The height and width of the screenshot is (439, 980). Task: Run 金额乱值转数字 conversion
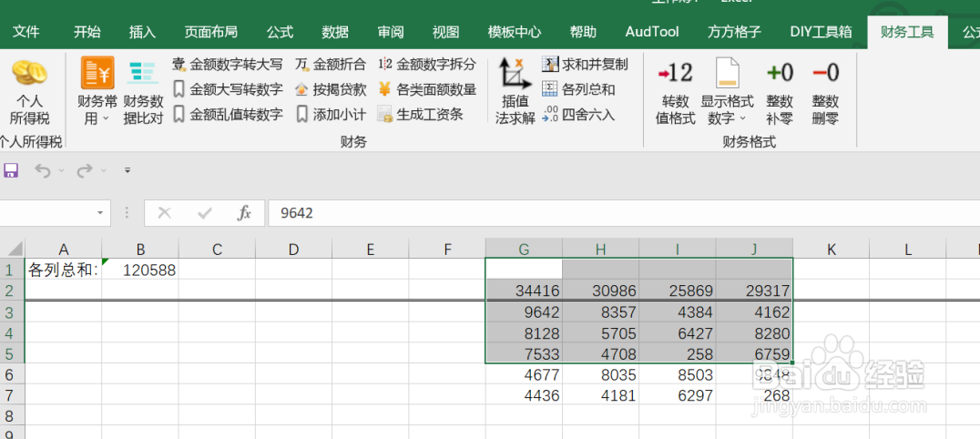[x=228, y=115]
